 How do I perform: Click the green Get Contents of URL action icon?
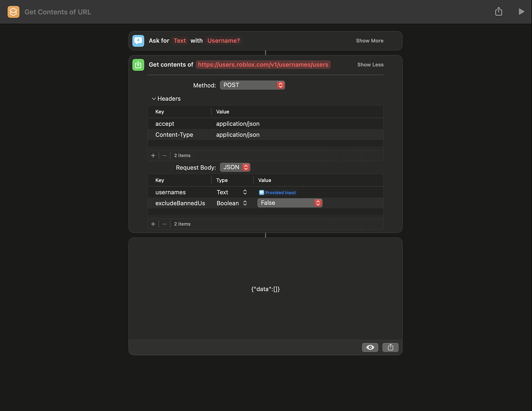[x=138, y=65]
